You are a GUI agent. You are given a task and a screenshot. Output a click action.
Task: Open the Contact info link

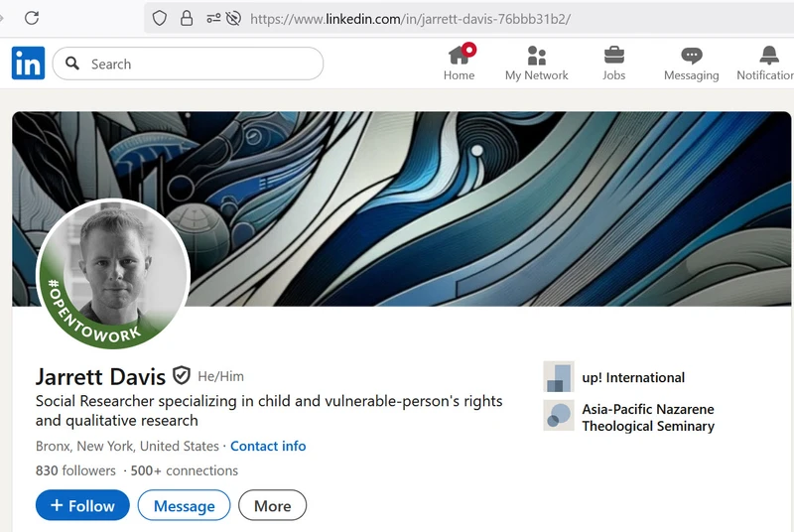click(268, 446)
